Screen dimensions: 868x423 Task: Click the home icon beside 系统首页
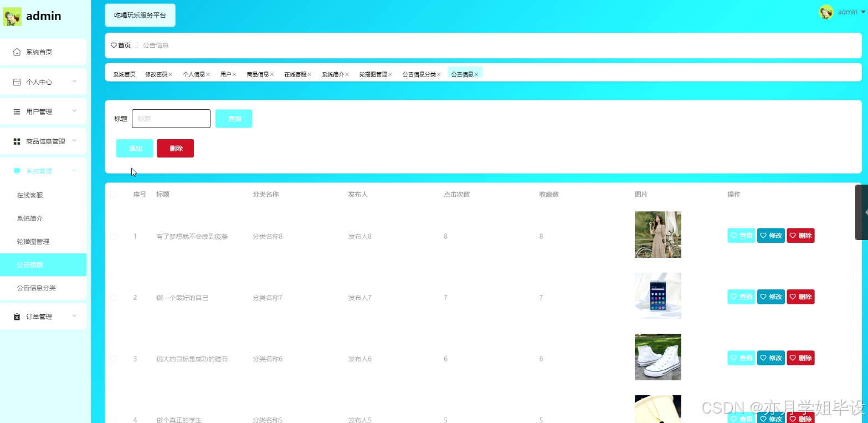click(17, 52)
